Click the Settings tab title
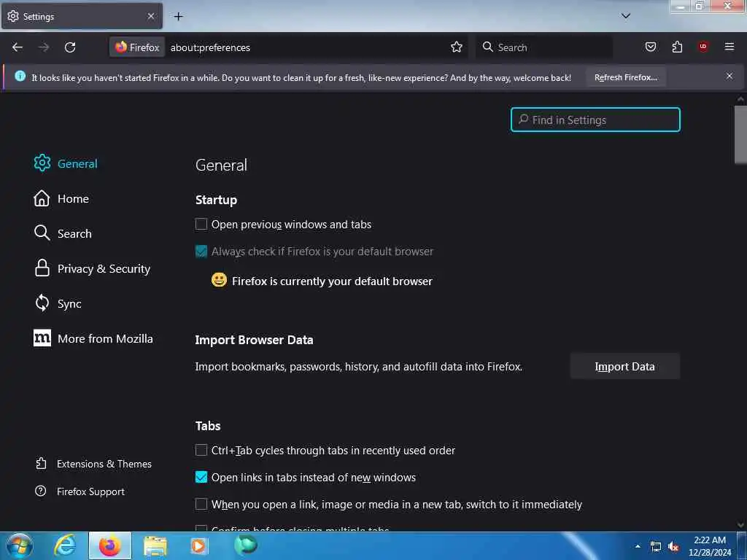The height and width of the screenshot is (560, 747). 39,17
